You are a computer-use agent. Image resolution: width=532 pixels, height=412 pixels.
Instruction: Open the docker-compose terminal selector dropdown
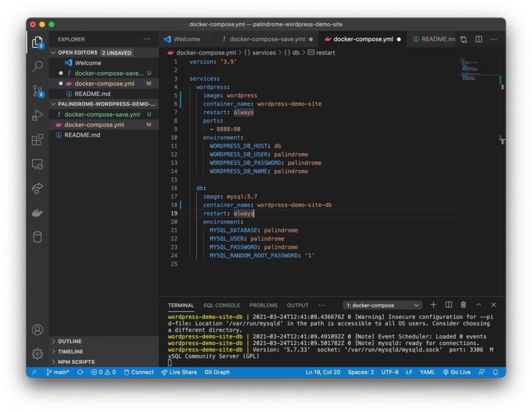click(382, 305)
